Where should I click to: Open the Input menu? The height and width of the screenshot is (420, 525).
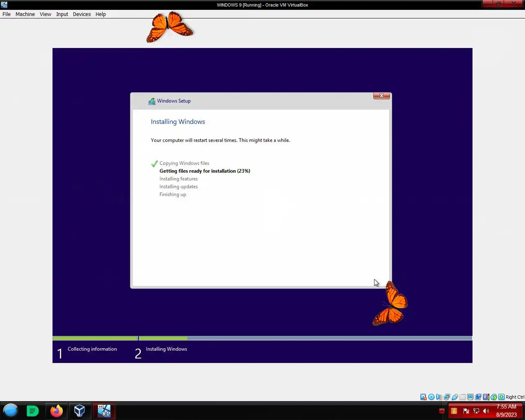(x=62, y=14)
